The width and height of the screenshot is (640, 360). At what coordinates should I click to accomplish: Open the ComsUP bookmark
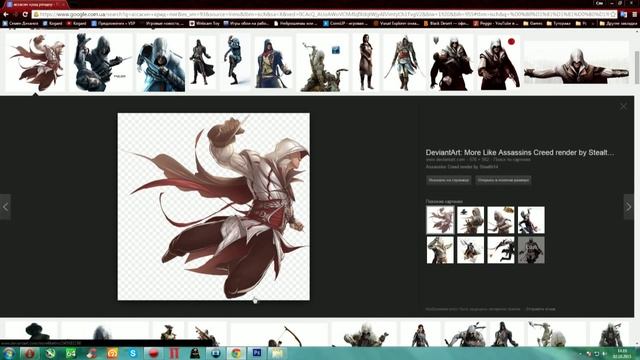click(x=346, y=24)
